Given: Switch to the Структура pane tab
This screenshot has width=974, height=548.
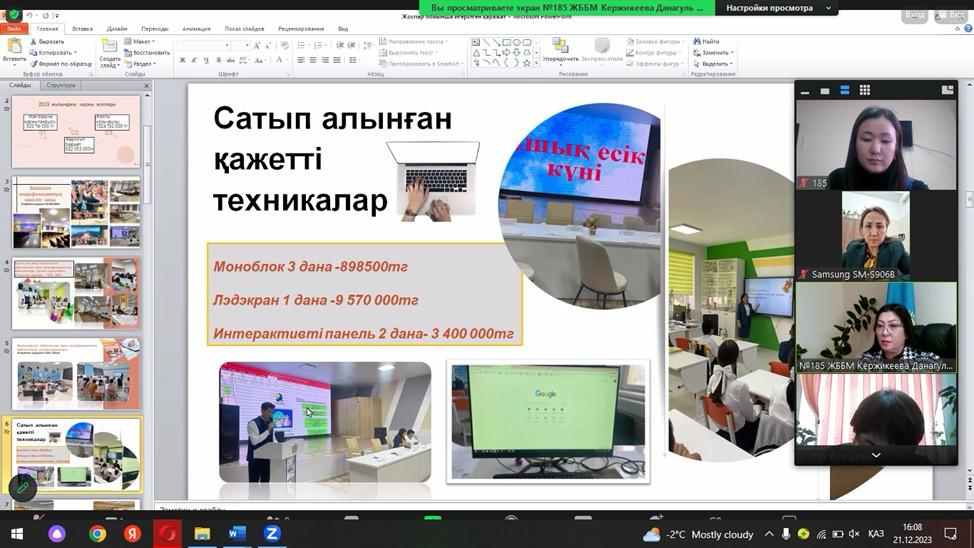Looking at the screenshot, I should tap(60, 85).
